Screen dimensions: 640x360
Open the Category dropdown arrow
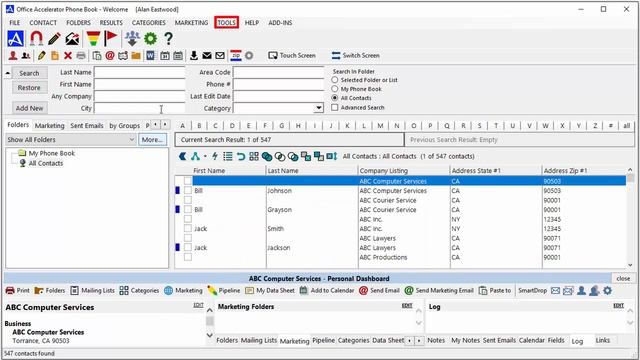pyautogui.click(x=318, y=108)
